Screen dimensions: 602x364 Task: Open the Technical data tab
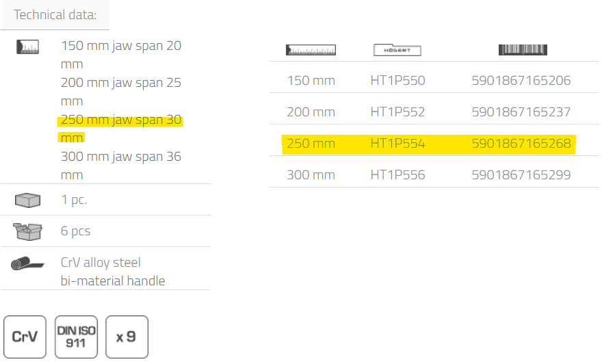[55, 14]
